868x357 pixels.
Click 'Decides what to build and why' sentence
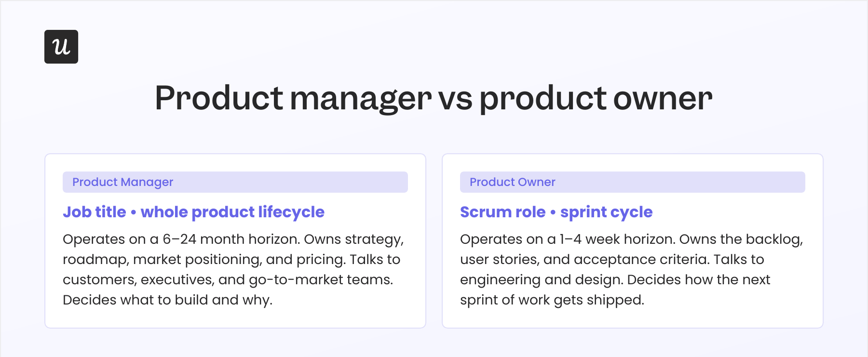167,300
